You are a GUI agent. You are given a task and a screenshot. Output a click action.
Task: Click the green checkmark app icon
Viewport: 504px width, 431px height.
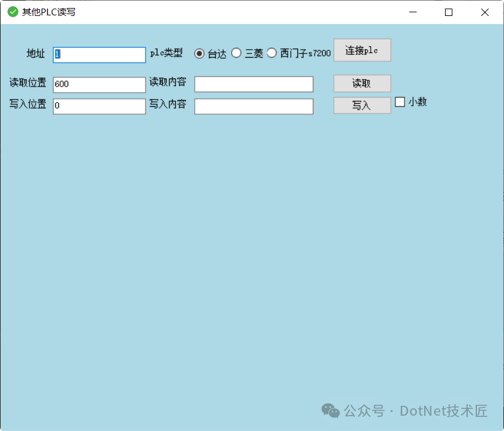pos(13,12)
